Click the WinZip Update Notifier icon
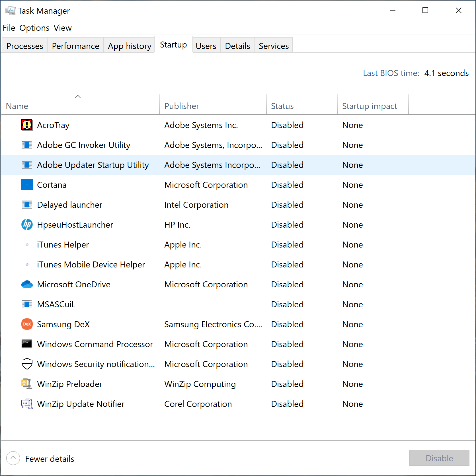The image size is (476, 476). [x=27, y=404]
